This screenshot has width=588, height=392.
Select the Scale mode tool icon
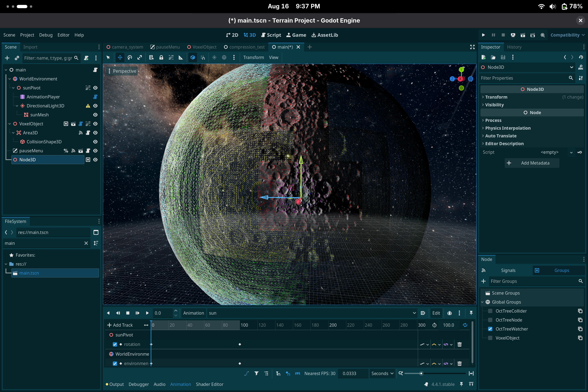(x=139, y=58)
